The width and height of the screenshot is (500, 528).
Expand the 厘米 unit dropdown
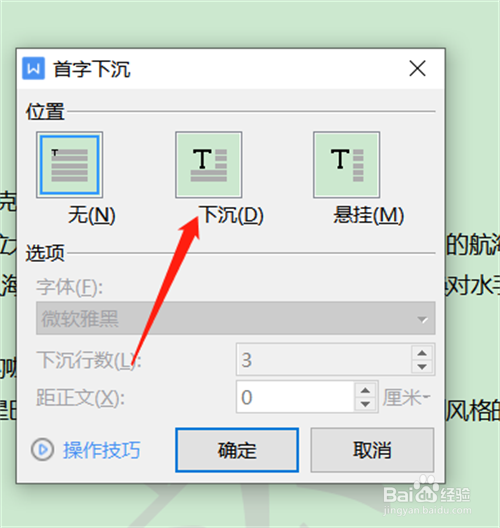click(x=406, y=397)
